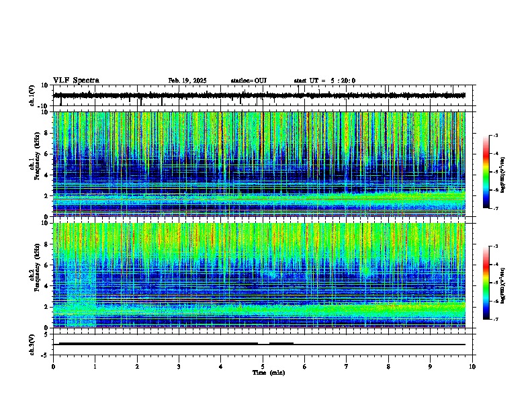The height and width of the screenshot is (411, 532).
Task: Click inside the ch.2 frequency spectrogram
Action: pos(259,275)
